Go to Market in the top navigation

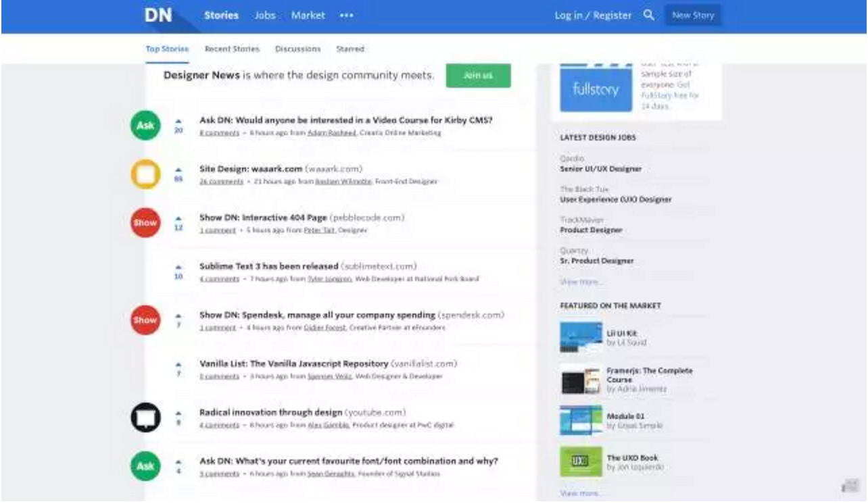[x=308, y=16]
